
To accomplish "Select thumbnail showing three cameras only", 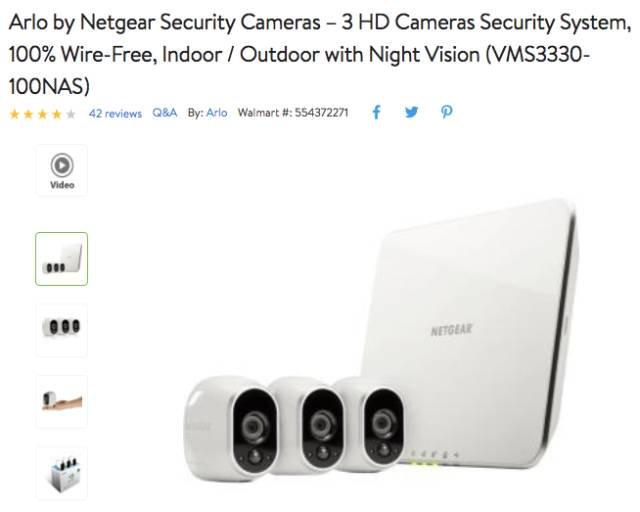I will 62,330.
